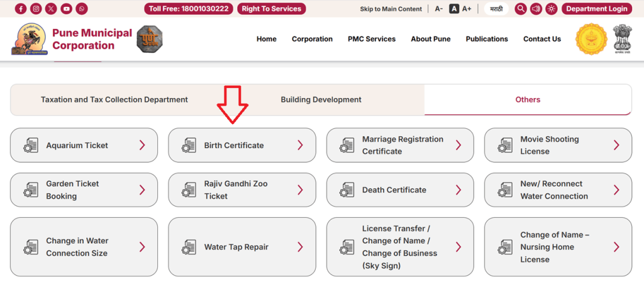Open the Publications menu
This screenshot has height=282, width=644.
487,39
